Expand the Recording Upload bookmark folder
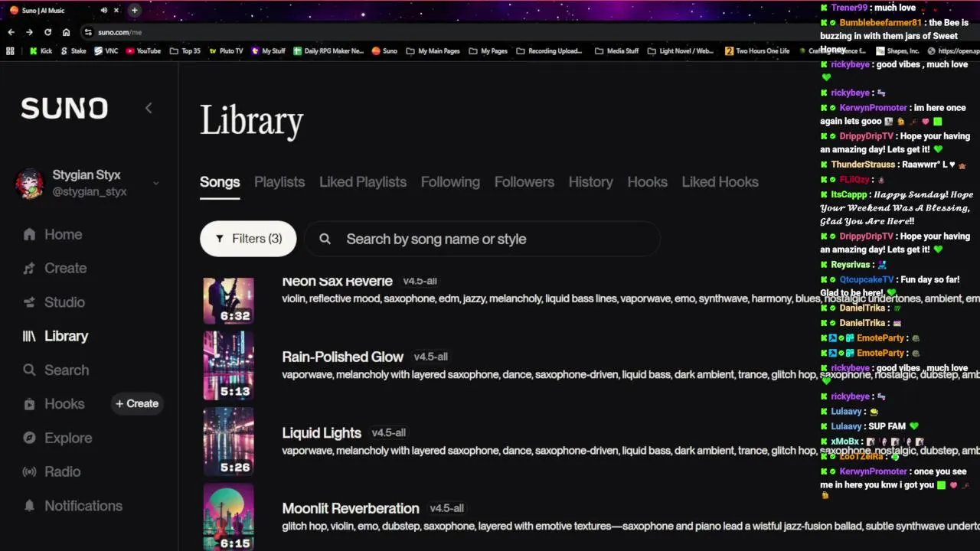The image size is (980, 551). pyautogui.click(x=549, y=51)
